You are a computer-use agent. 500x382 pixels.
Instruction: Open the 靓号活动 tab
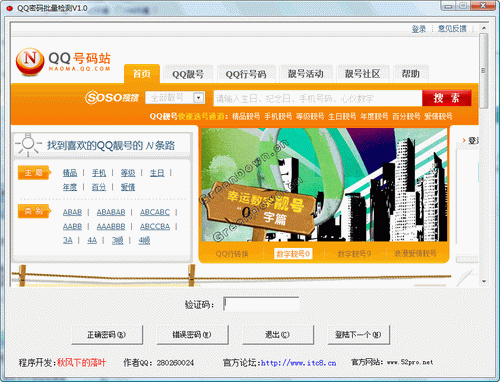tap(306, 74)
